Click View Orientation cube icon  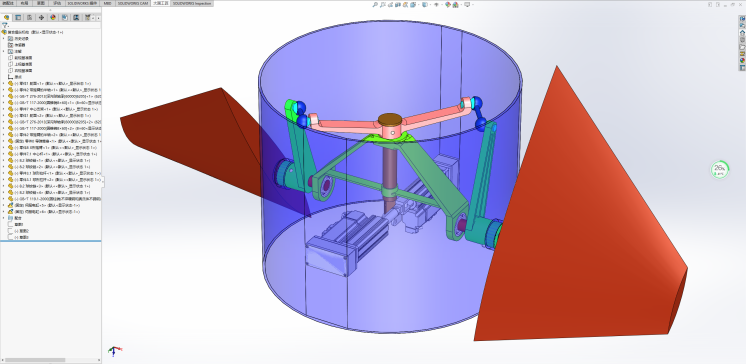413,5
